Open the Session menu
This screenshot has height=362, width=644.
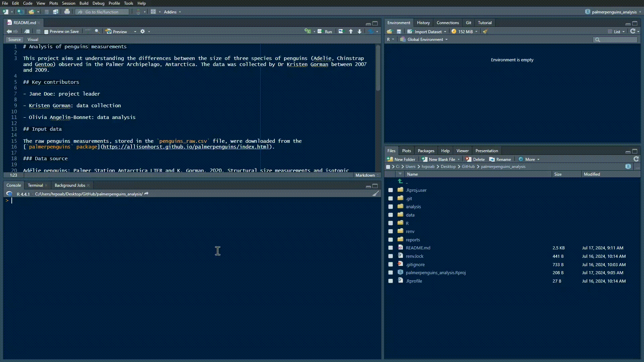[x=68, y=3]
